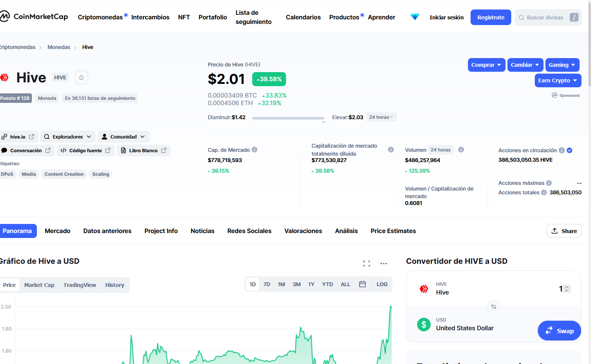Select the TradingView chart tab

(80, 285)
